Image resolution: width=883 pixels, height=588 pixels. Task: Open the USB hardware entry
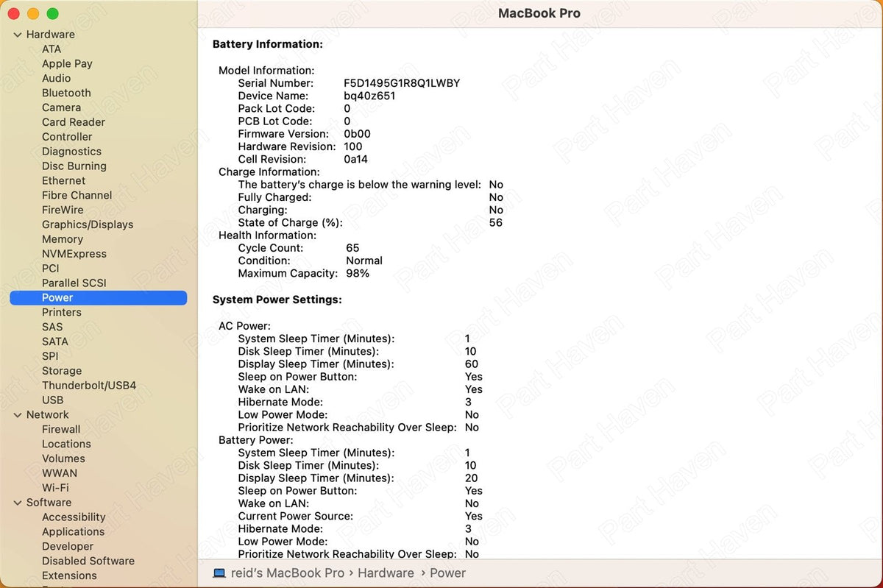click(53, 400)
